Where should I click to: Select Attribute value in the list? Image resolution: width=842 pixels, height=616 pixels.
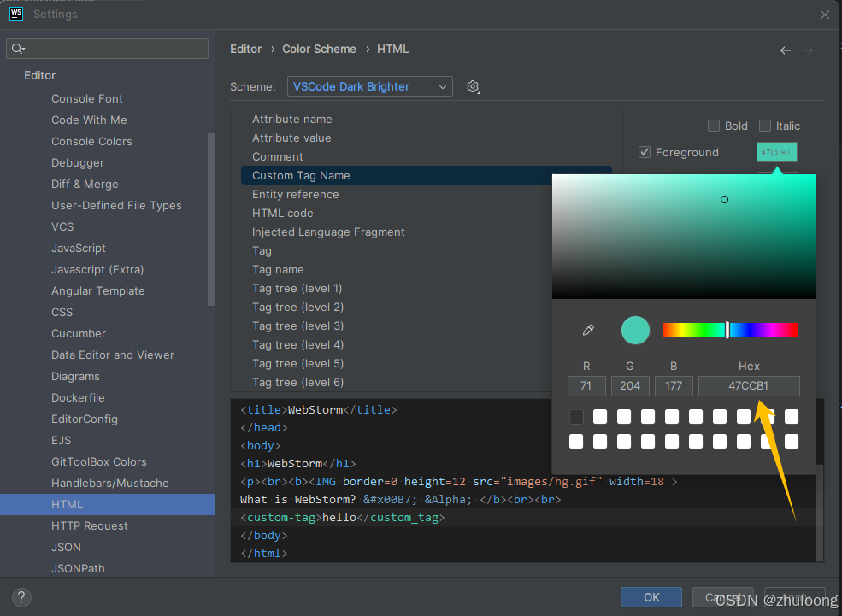291,138
